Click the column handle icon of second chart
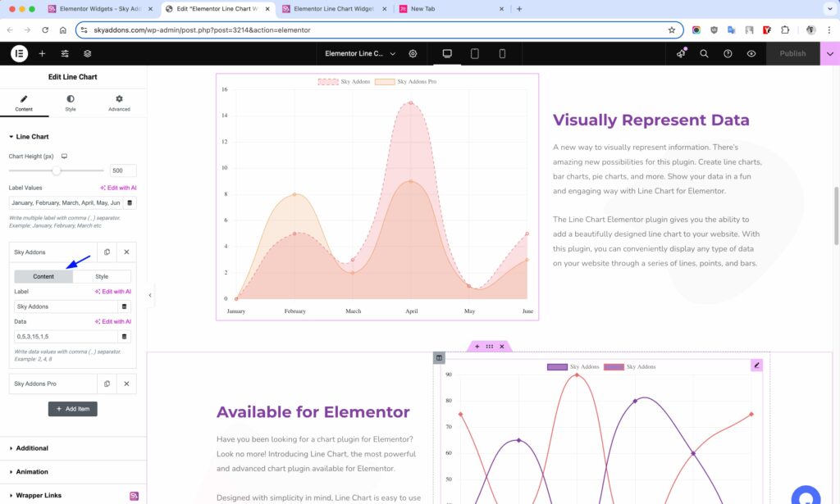 (439, 358)
